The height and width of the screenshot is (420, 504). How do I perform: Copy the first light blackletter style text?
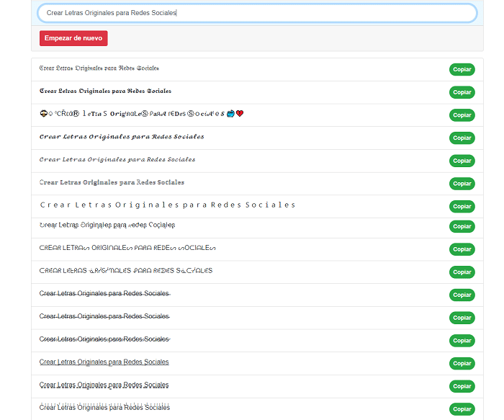[462, 69]
